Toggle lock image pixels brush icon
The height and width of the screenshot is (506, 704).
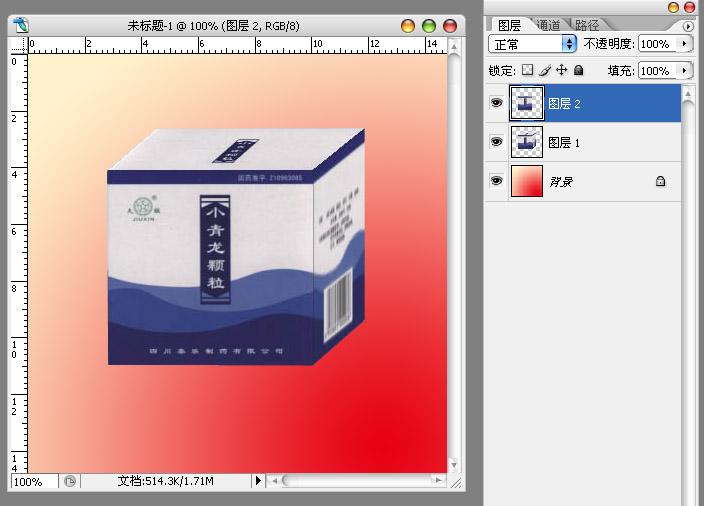tap(545, 70)
